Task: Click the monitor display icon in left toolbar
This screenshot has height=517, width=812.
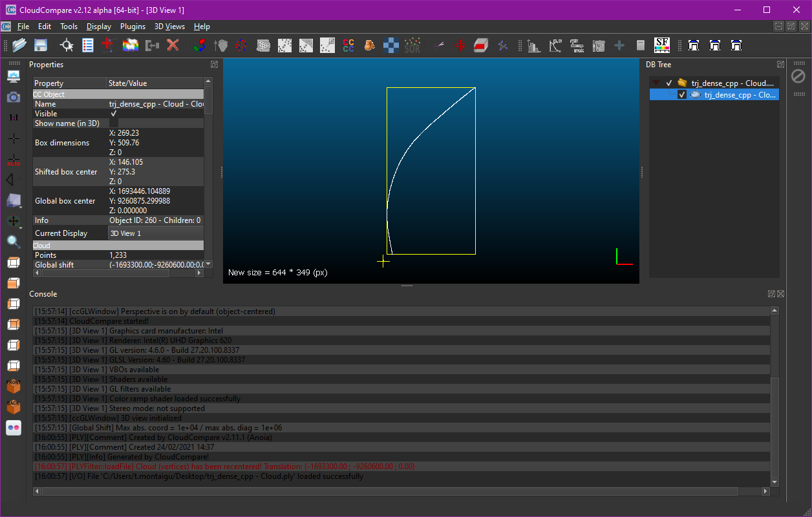Action: coord(14,76)
